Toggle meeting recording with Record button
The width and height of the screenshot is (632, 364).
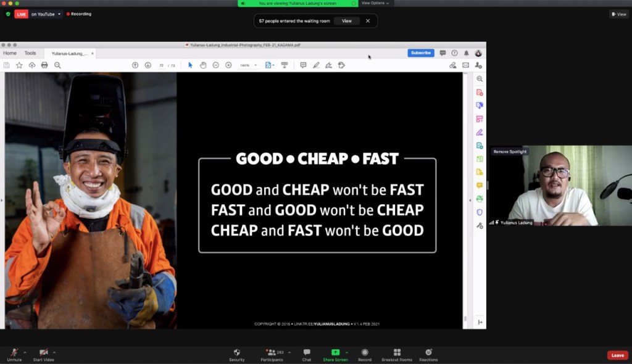pyautogui.click(x=365, y=353)
